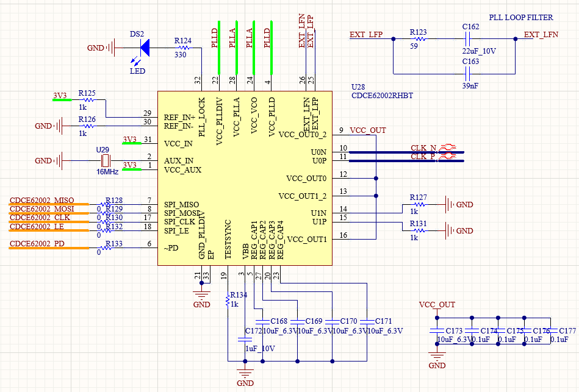The image size is (579, 392).
Task: Select capacitor C169 symbol
Action: click(x=297, y=321)
